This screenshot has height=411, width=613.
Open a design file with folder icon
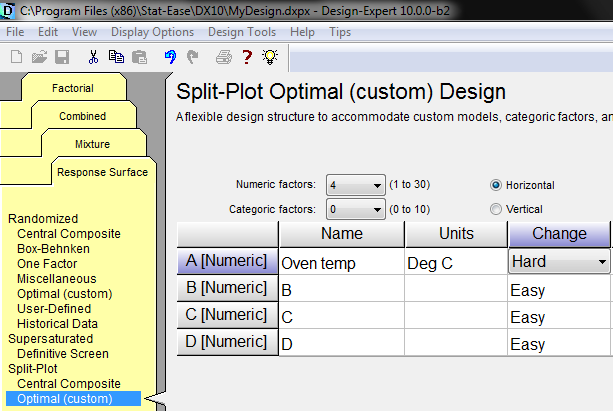point(39,57)
